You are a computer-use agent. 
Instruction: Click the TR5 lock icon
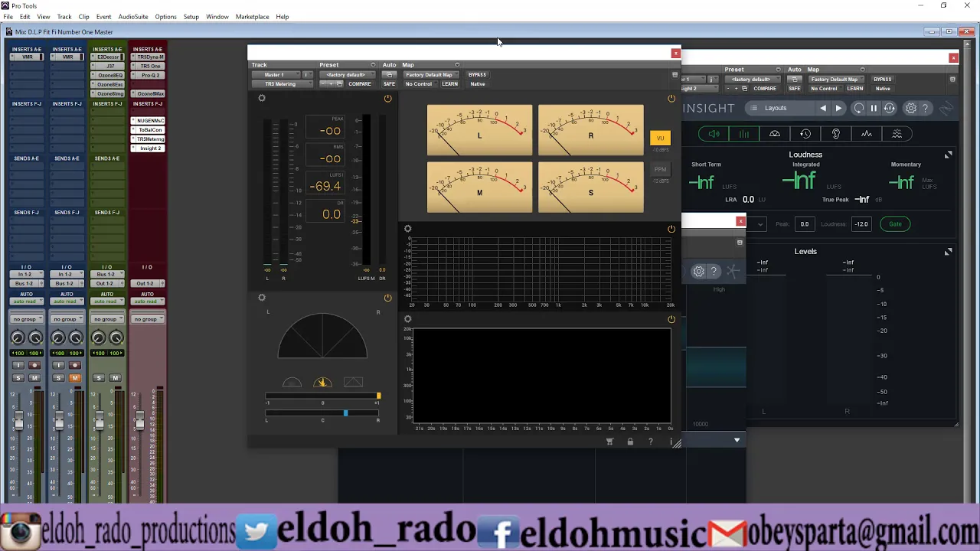click(630, 442)
